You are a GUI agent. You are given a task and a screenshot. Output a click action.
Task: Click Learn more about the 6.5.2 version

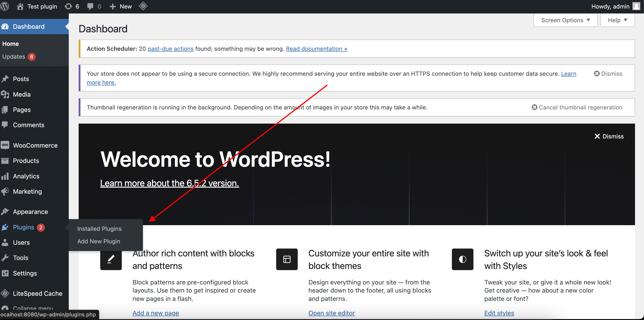(x=169, y=183)
